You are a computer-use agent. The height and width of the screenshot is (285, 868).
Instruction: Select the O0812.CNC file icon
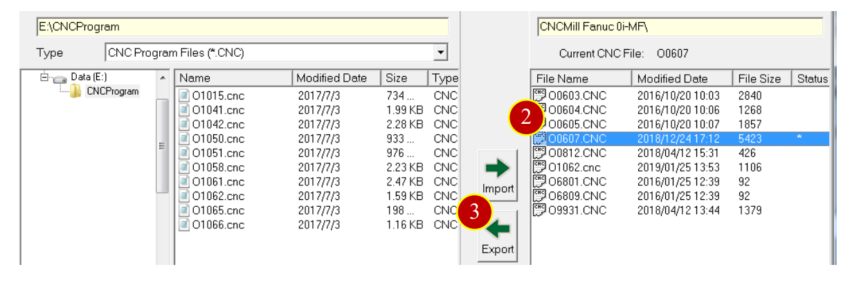click(540, 152)
